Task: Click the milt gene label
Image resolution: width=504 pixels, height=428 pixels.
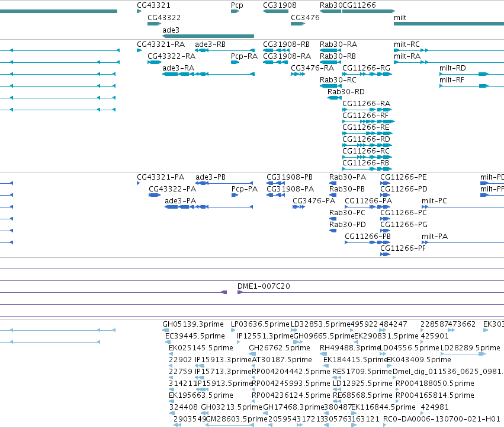Action: tap(400, 17)
